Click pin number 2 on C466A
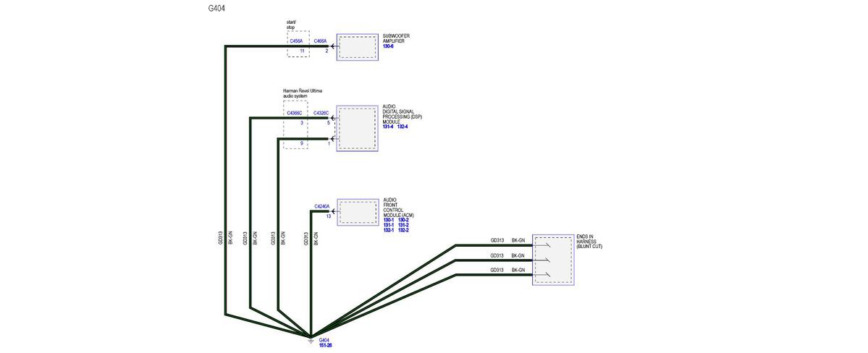Viewport: 868px width, 353px height. pyautogui.click(x=326, y=51)
